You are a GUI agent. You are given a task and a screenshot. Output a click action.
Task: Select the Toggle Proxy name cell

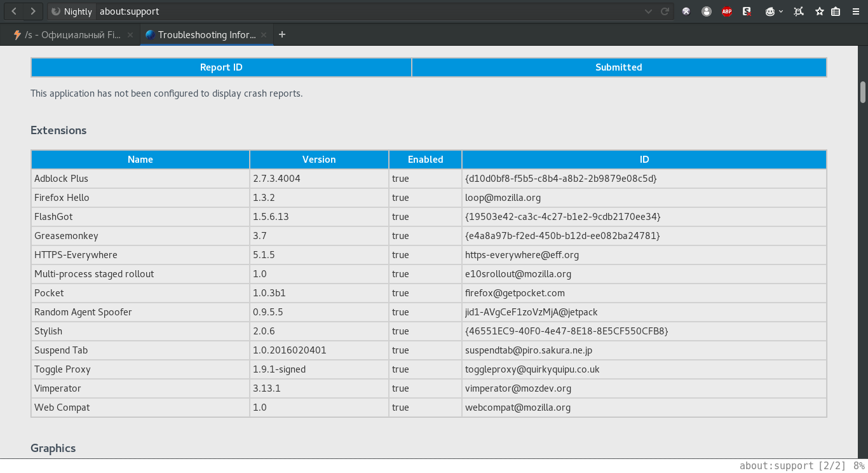[140, 369]
